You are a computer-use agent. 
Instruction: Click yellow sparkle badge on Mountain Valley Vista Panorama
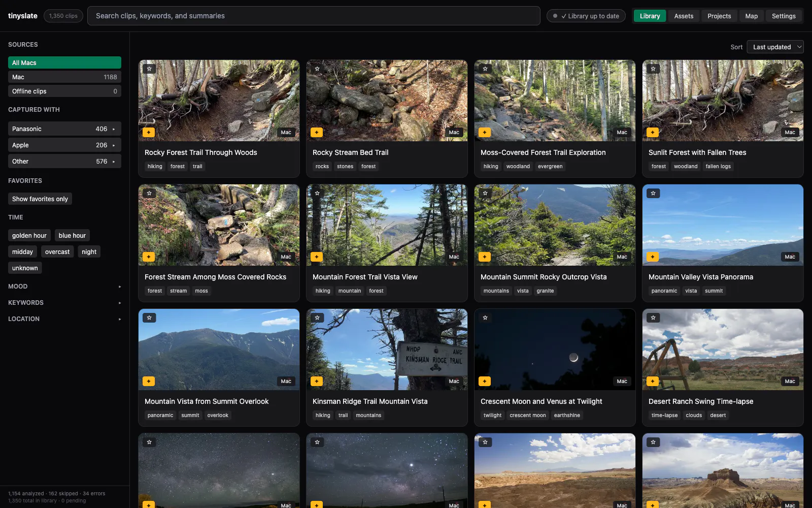click(653, 257)
